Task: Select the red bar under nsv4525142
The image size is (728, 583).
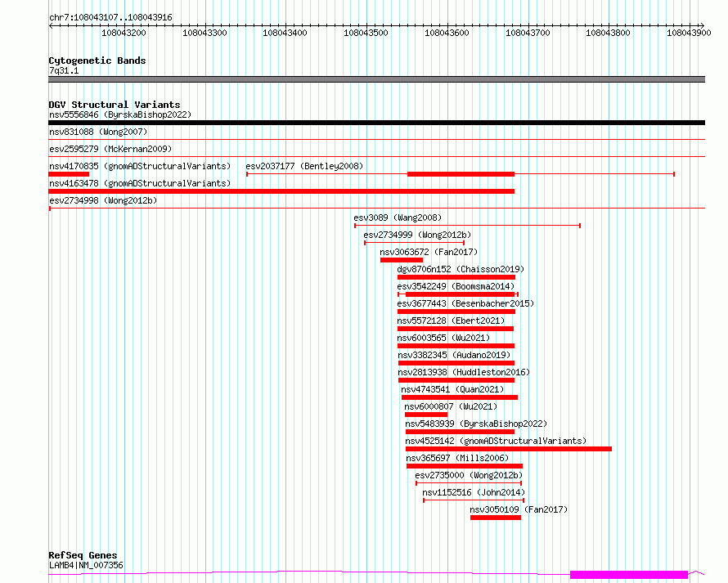Action: coord(509,449)
